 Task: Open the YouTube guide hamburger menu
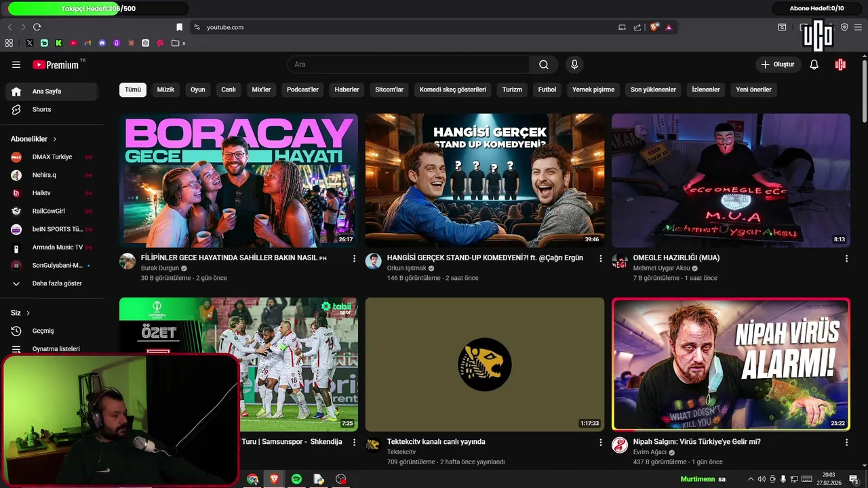click(16, 64)
